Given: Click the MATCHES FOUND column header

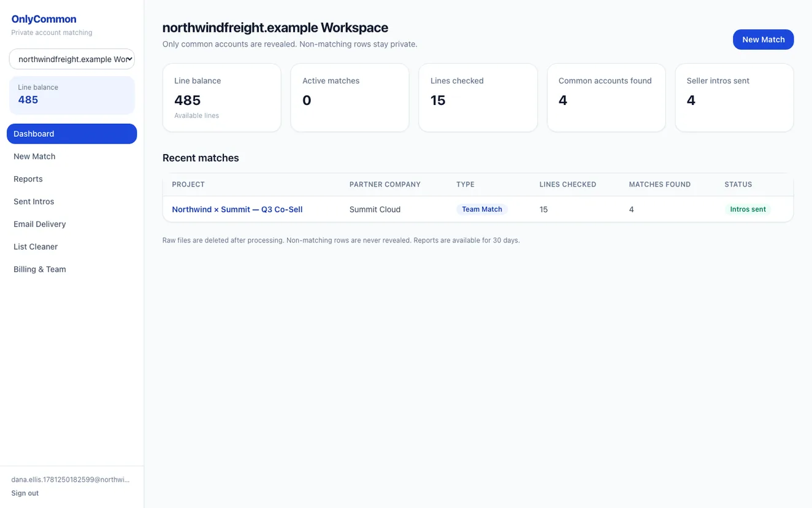Looking at the screenshot, I should point(660,185).
